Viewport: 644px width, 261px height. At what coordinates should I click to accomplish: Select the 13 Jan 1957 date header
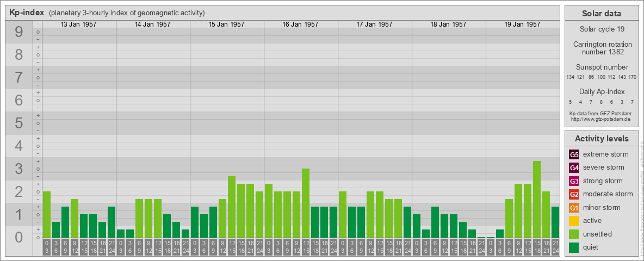point(78,24)
